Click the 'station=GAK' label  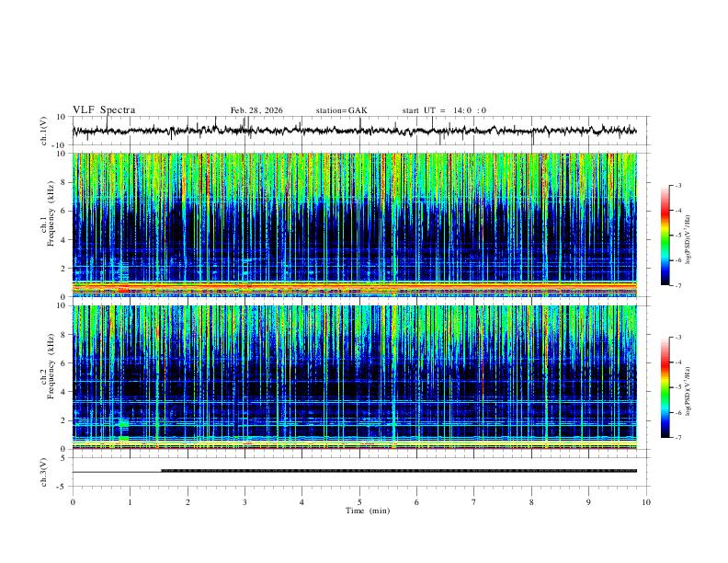click(341, 110)
